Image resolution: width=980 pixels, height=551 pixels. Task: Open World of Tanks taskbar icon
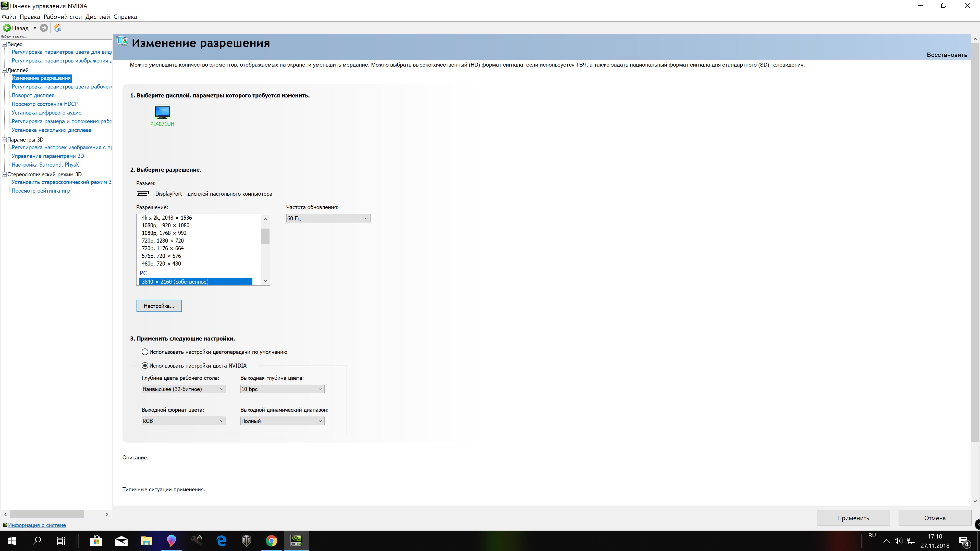247,540
